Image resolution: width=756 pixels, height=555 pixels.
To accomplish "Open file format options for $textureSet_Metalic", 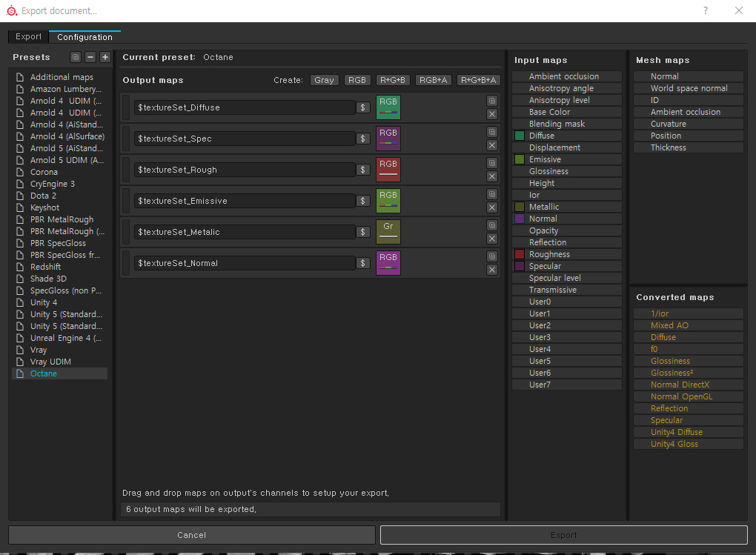I will pos(362,232).
